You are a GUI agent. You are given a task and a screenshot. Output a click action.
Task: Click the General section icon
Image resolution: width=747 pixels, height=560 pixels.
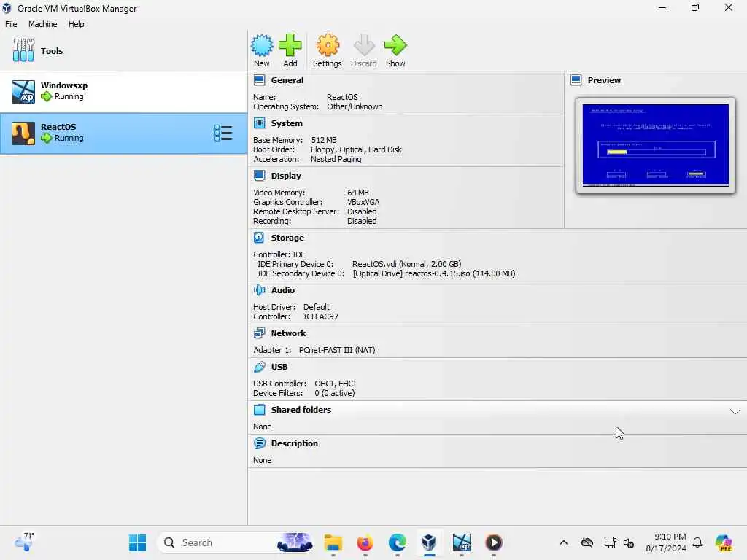[259, 80]
